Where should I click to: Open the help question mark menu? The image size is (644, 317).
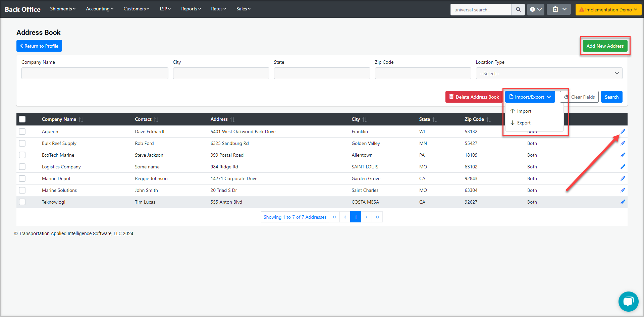click(x=536, y=10)
